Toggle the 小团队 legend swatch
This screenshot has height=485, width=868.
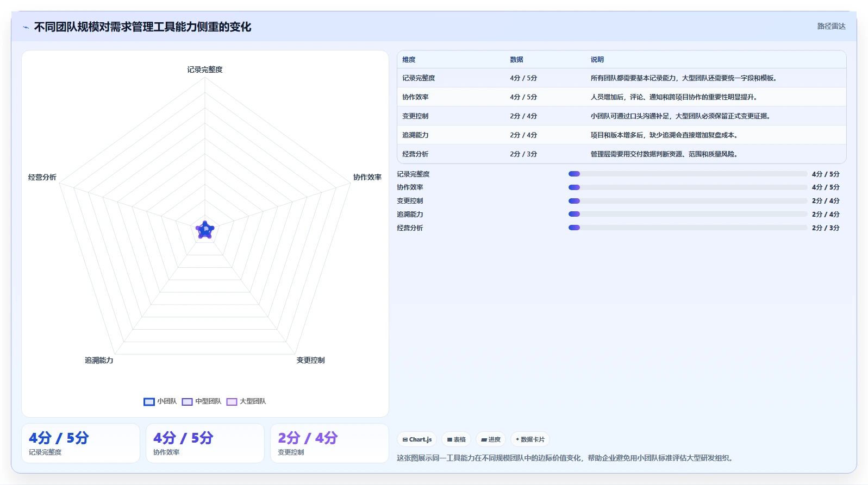(149, 401)
